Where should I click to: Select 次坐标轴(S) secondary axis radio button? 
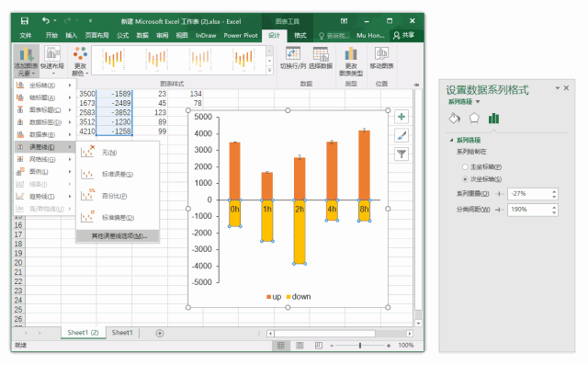465,179
